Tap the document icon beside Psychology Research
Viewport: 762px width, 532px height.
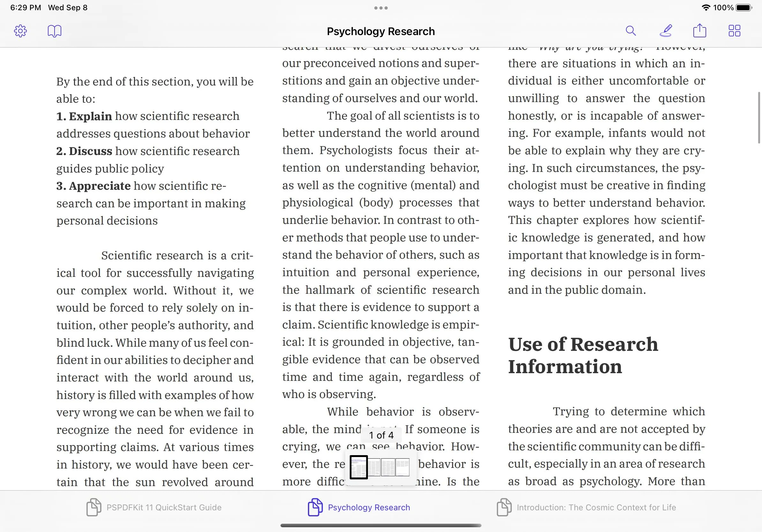coord(315,507)
